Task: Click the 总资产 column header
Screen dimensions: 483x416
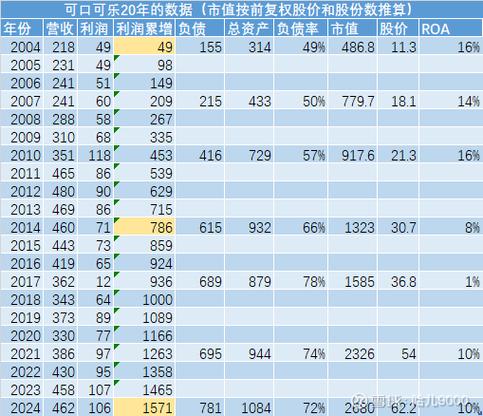Action: (249, 28)
